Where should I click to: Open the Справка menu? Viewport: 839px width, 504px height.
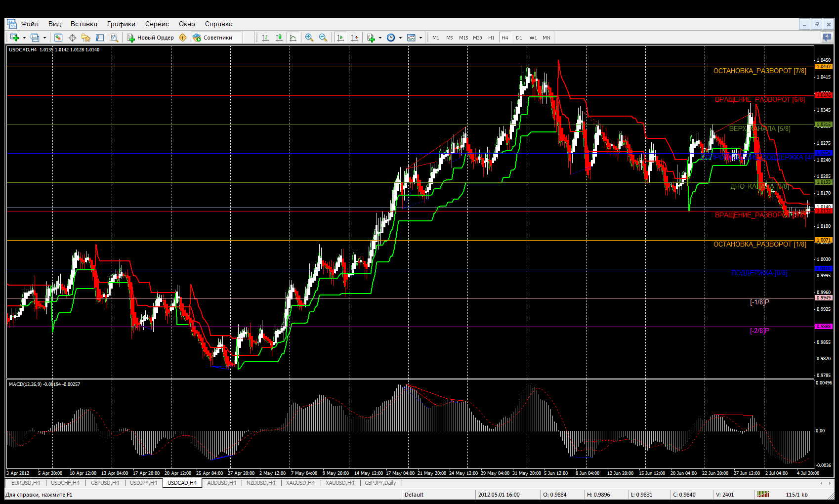[x=219, y=24]
